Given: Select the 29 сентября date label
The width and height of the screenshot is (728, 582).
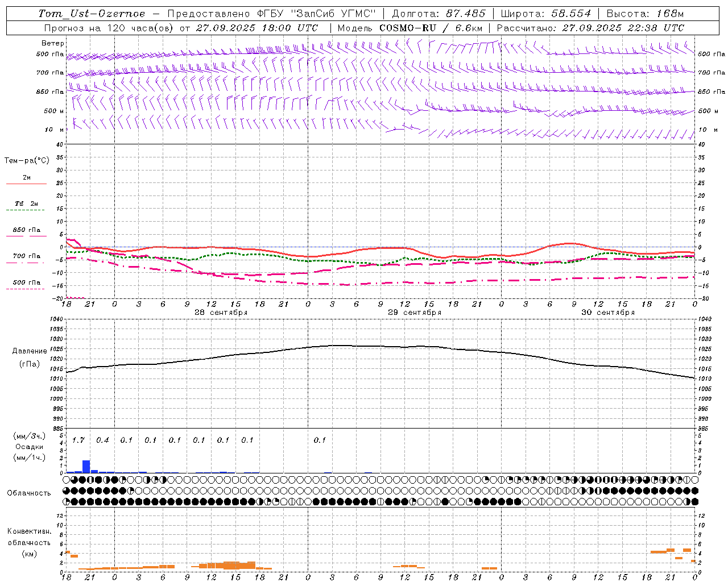Looking at the screenshot, I should pyautogui.click(x=414, y=313).
